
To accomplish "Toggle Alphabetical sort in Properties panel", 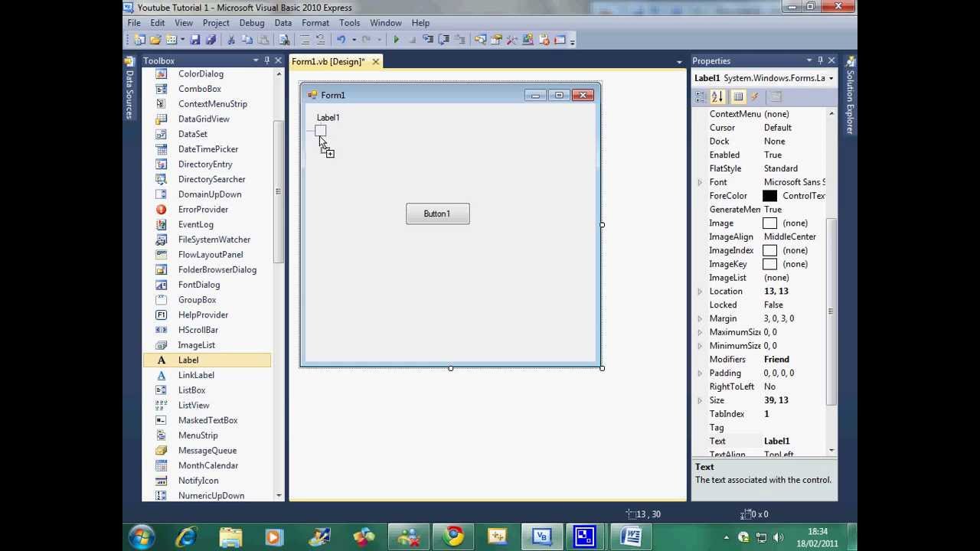I will [717, 96].
